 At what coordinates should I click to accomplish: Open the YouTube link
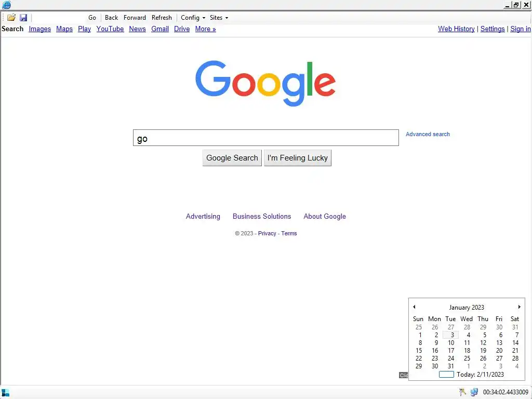click(110, 29)
